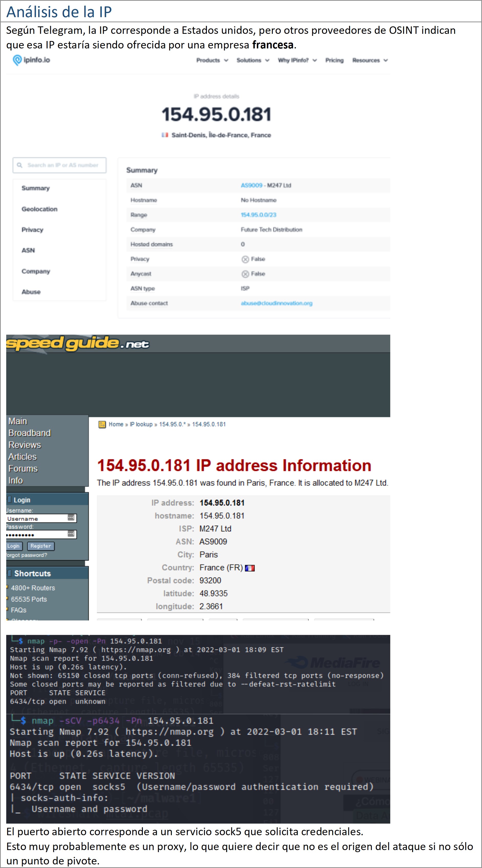Image resolution: width=482 pixels, height=868 pixels.
Task: Click the autofill icon in Username field
Action: (71, 518)
